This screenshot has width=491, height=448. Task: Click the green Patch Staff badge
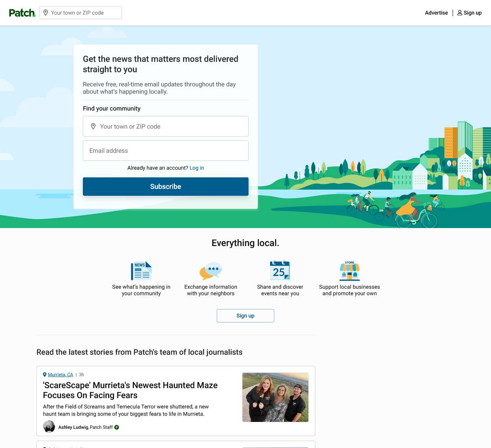(117, 427)
